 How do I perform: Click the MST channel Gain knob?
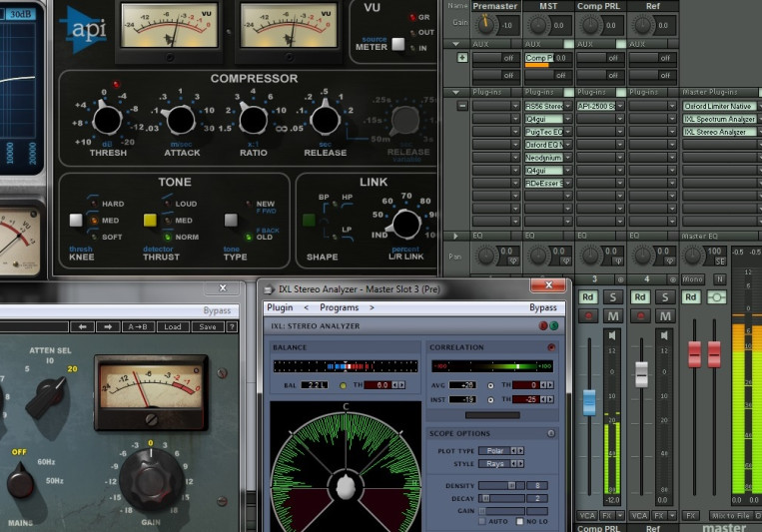[537, 25]
